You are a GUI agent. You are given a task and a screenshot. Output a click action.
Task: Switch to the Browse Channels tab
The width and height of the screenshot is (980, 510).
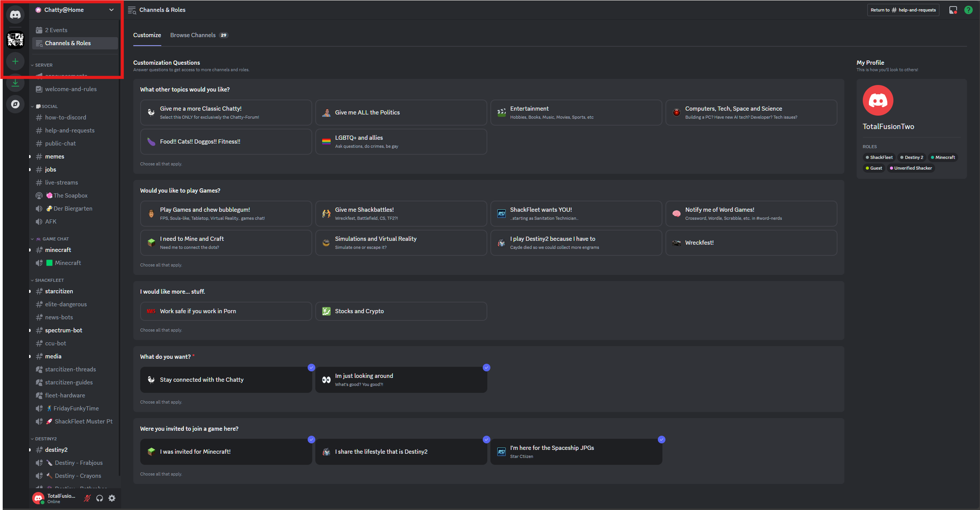193,35
